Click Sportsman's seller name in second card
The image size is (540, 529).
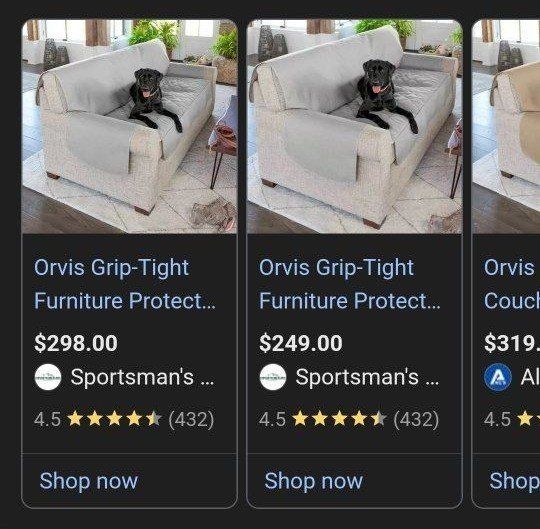point(367,377)
